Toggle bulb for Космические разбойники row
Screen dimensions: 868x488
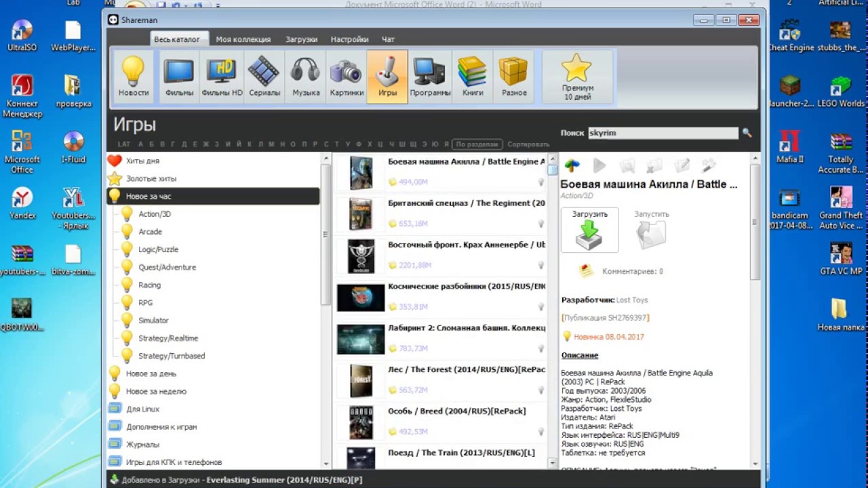[x=541, y=307]
